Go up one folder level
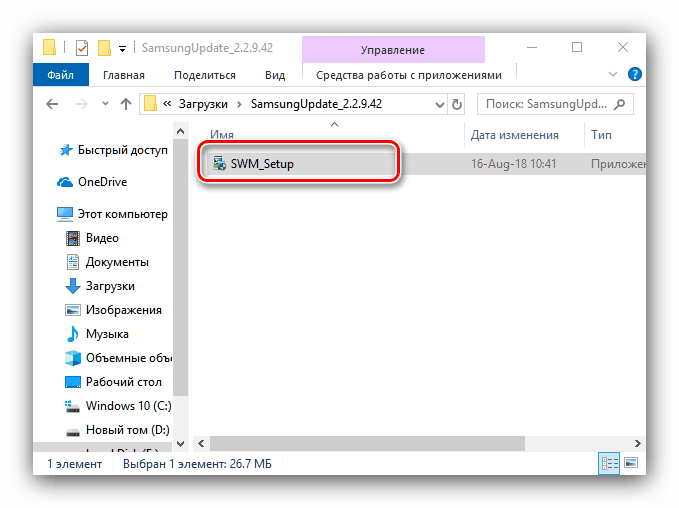Screen dimensions: 679x508 point(126,104)
